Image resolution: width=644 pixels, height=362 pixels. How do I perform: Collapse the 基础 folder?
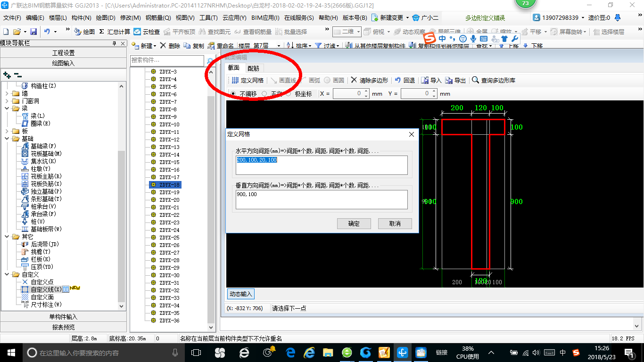coord(7,139)
